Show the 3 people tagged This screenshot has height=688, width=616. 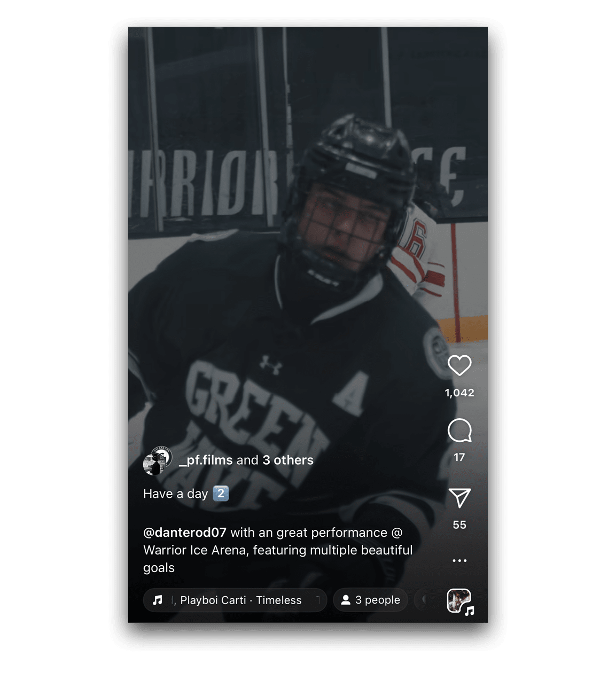tap(370, 600)
